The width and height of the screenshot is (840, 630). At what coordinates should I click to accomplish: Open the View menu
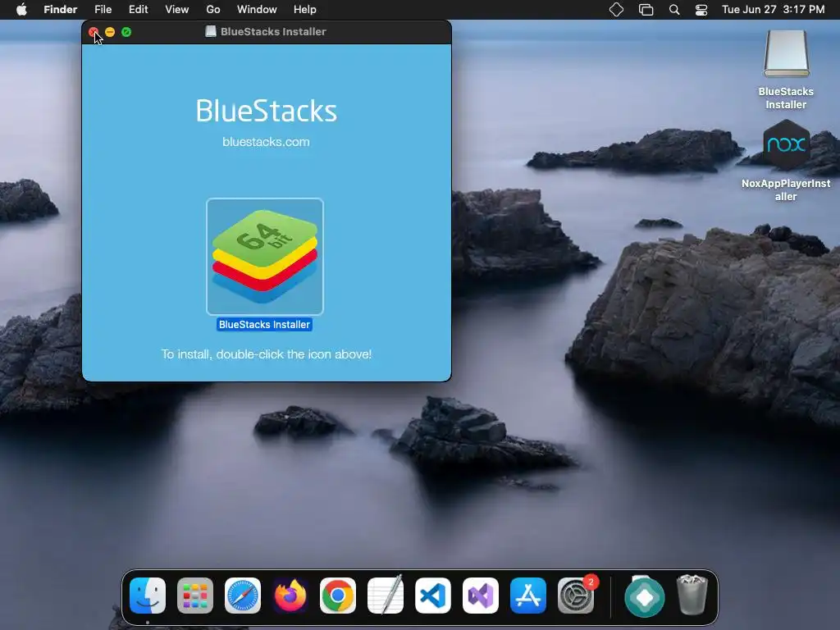tap(177, 10)
